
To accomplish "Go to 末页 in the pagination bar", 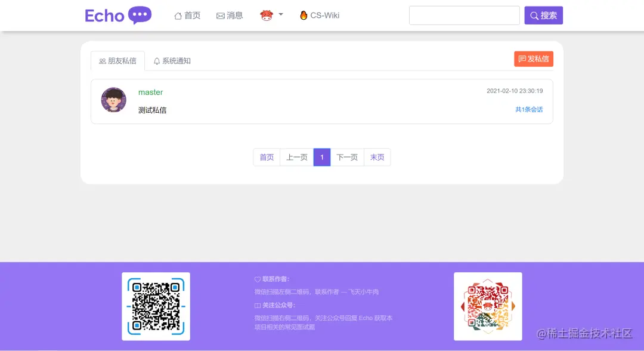I will tap(377, 157).
